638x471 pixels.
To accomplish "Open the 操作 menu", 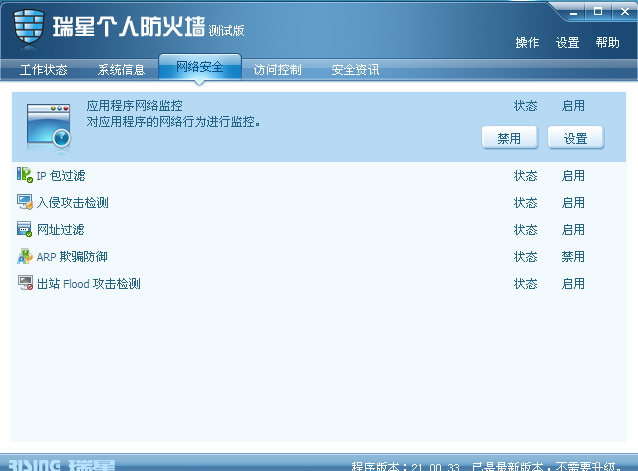I will coord(527,43).
